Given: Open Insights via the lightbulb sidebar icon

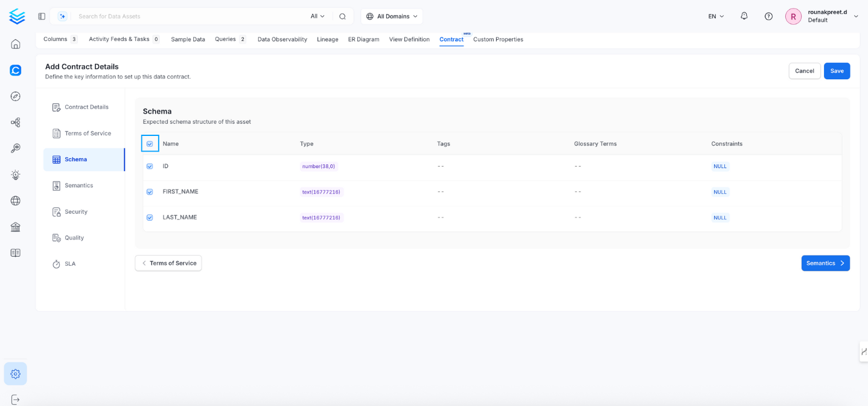Looking at the screenshot, I should click(16, 175).
